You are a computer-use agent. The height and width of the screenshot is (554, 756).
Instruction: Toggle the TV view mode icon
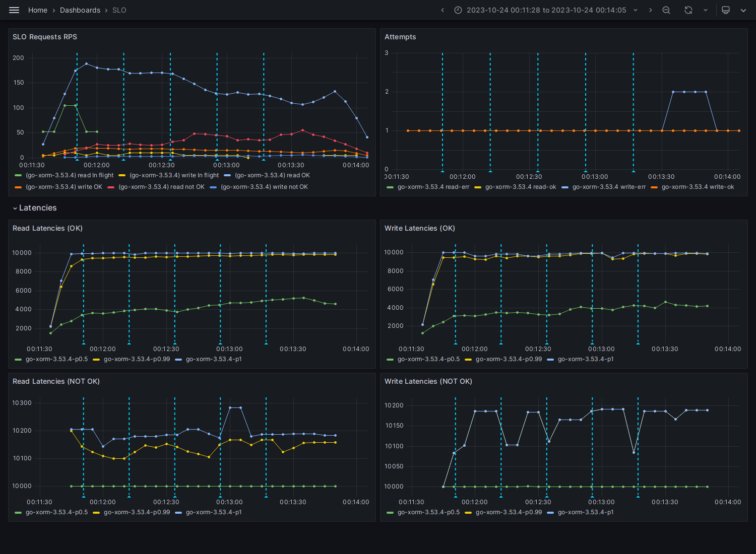726,10
